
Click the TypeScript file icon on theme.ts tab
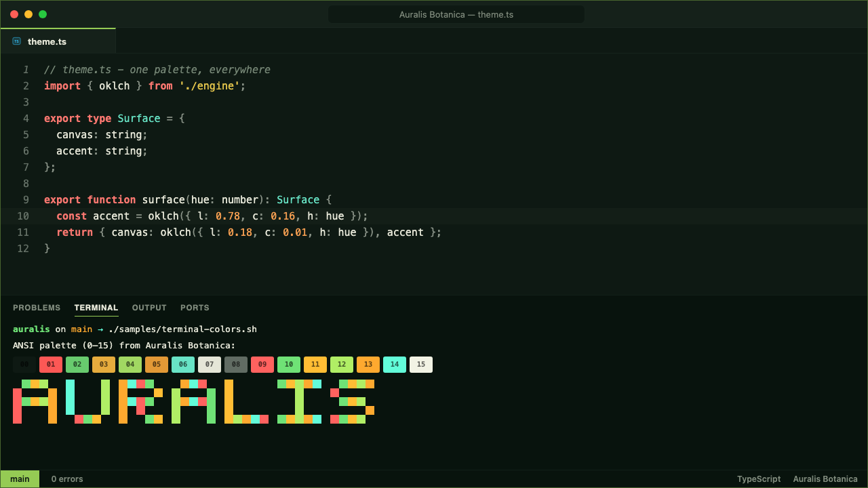(17, 41)
